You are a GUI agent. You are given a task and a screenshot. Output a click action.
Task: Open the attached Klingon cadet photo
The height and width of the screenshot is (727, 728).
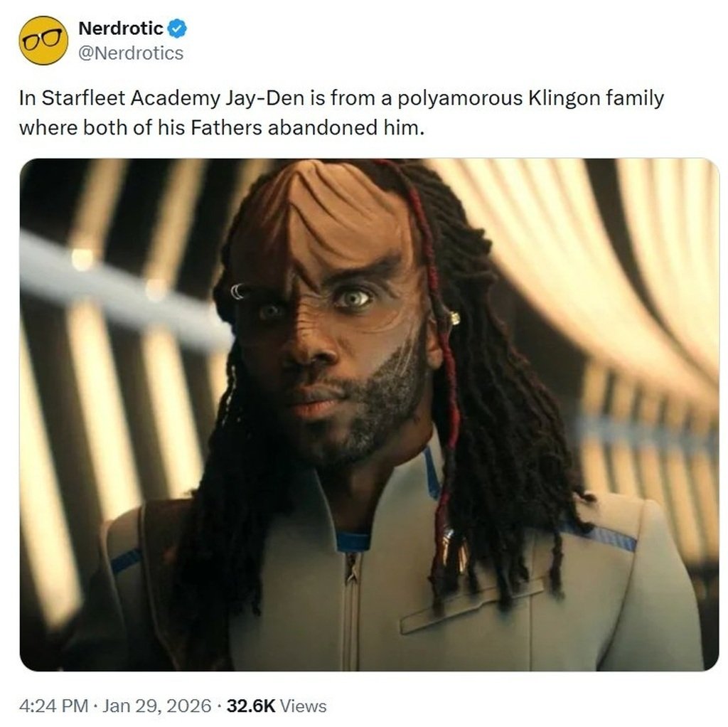click(369, 415)
